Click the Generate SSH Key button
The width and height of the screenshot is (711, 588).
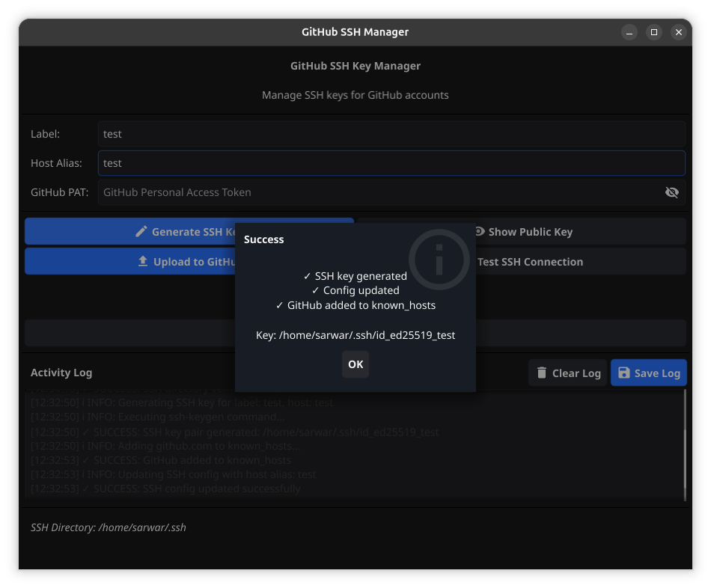point(189,232)
